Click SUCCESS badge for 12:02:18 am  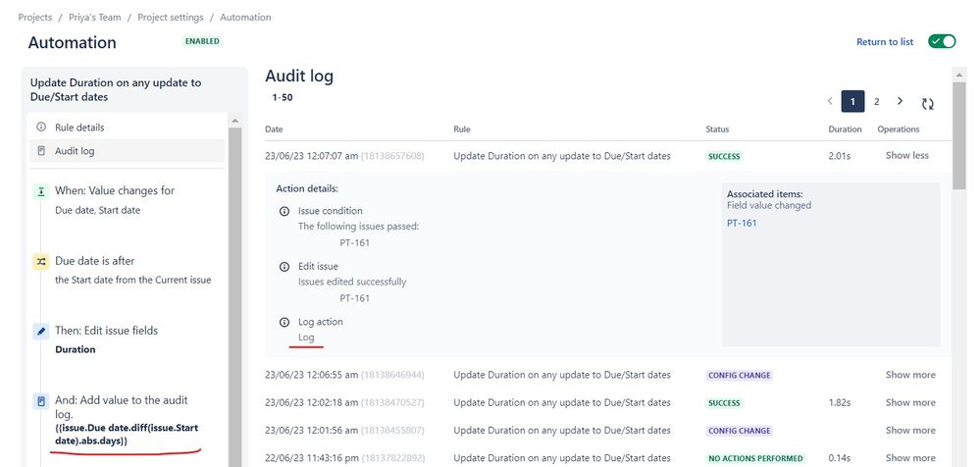(724, 402)
